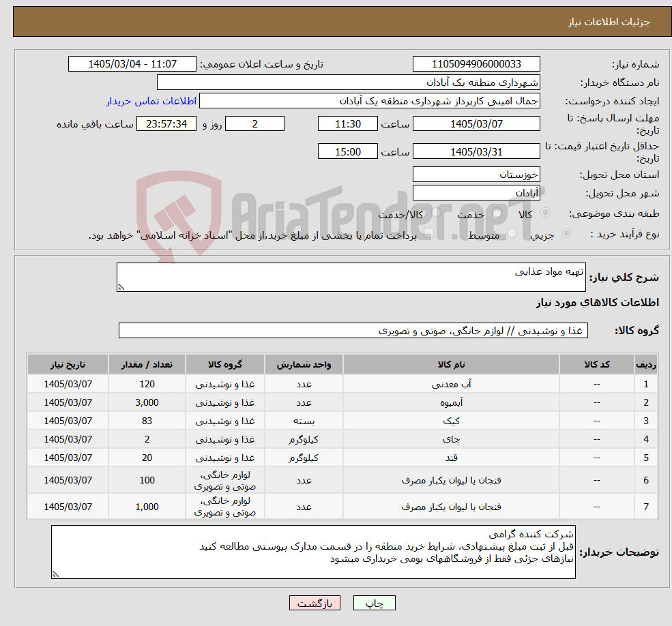Click response deadline date 1405/03/07 field
672x626 pixels.
click(476, 124)
